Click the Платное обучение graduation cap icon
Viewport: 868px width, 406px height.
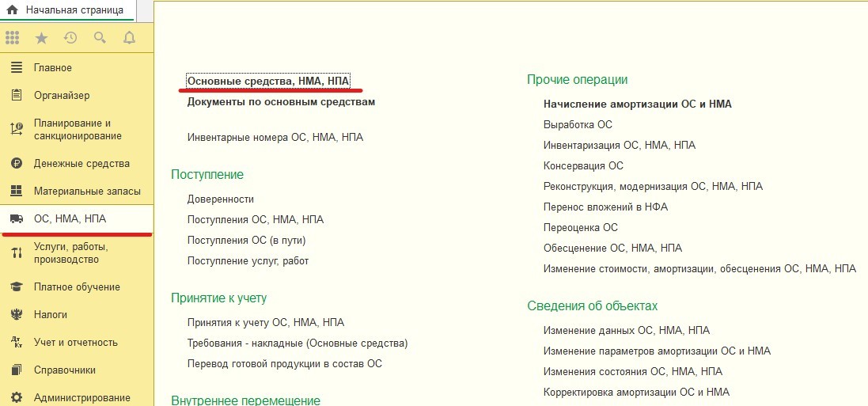coord(16,286)
